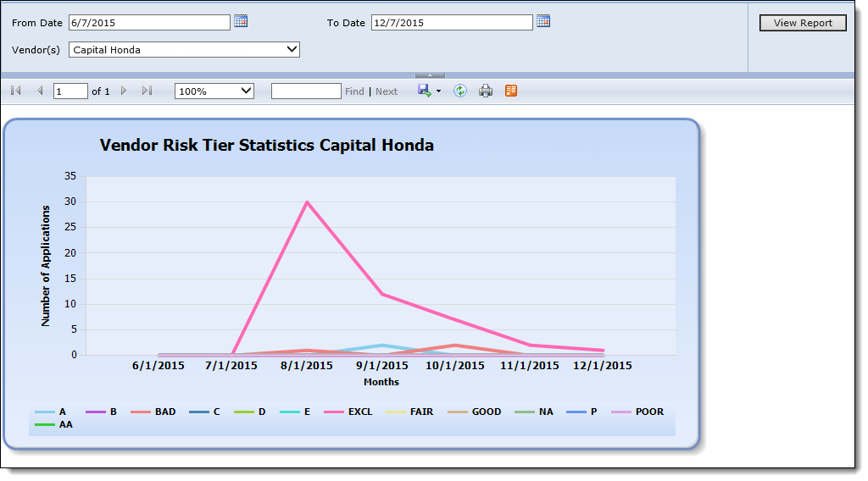This screenshot has width=868, height=481.
Task: Click the To Date input field
Action: coord(452,23)
